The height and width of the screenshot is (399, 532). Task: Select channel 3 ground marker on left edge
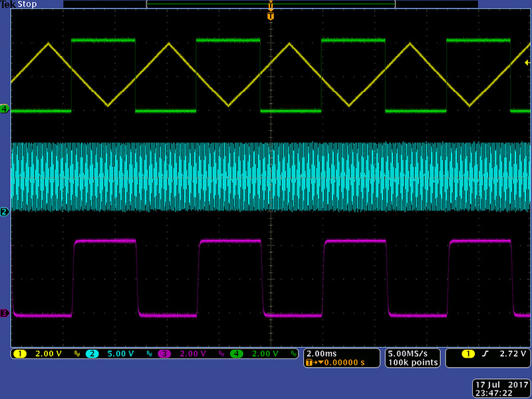coord(5,313)
